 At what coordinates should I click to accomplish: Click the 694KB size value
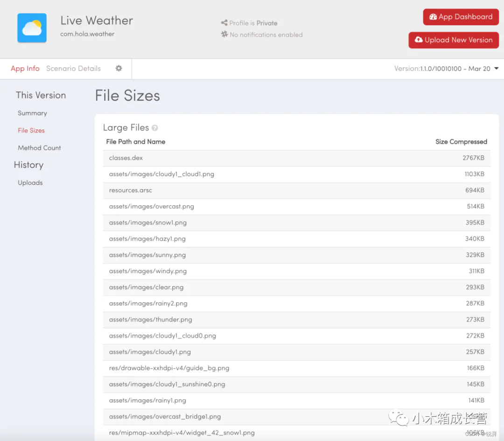point(475,191)
